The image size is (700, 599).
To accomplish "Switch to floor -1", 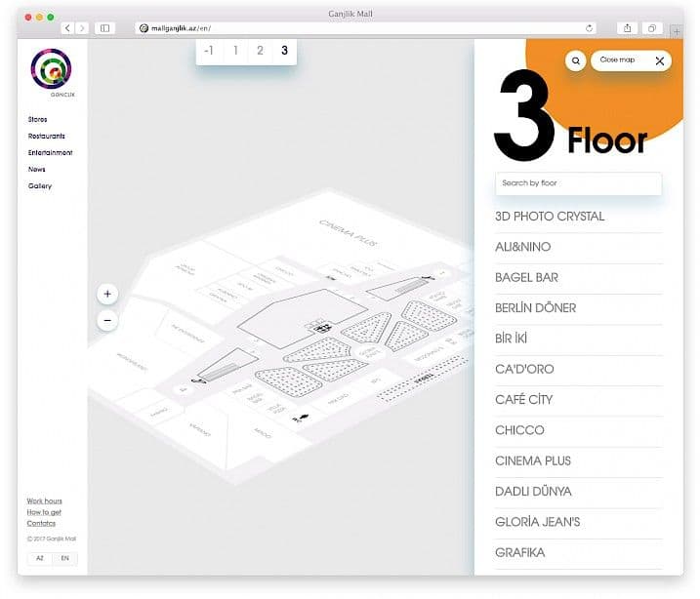I will tap(209, 51).
